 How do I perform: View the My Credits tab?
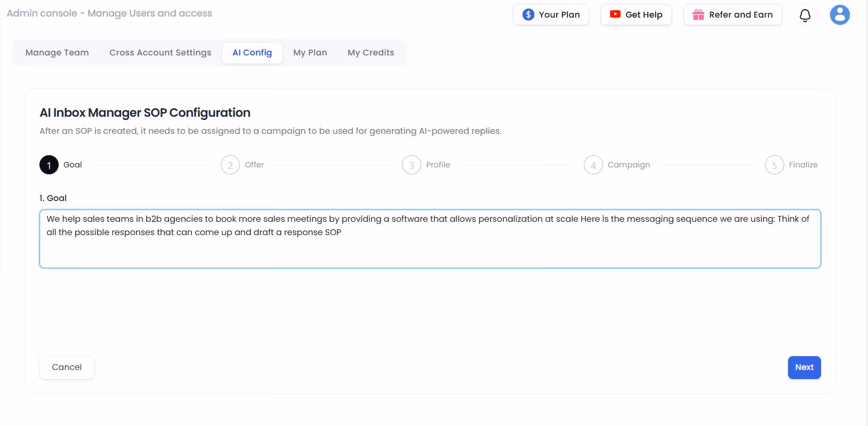pos(371,53)
